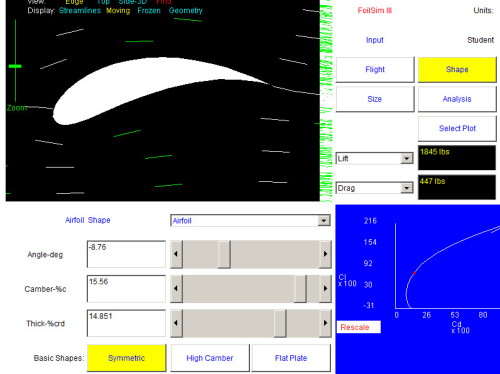Increase angle with right scroll arrow

[325, 254]
